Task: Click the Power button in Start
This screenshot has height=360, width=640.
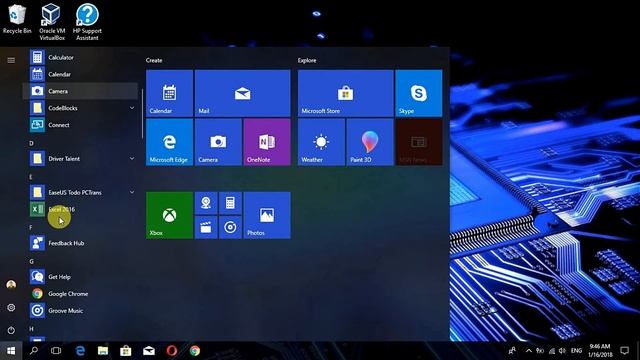Action: coord(11,330)
